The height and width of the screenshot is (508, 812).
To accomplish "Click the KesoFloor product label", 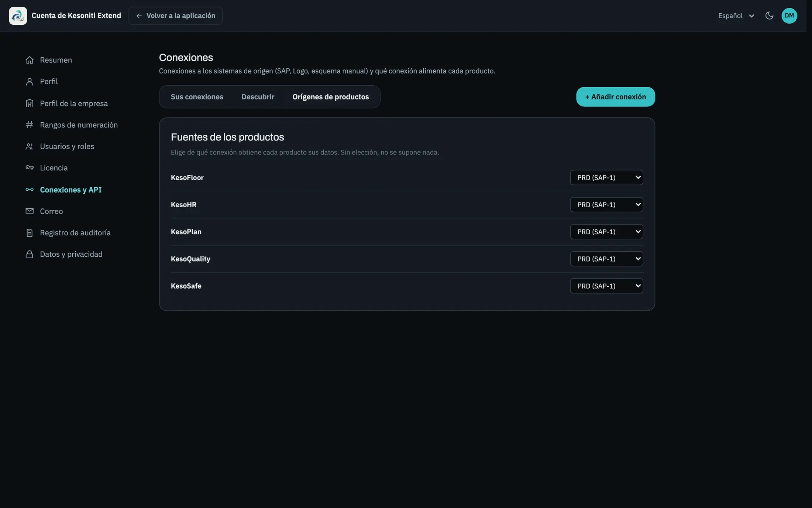I will click(x=187, y=178).
